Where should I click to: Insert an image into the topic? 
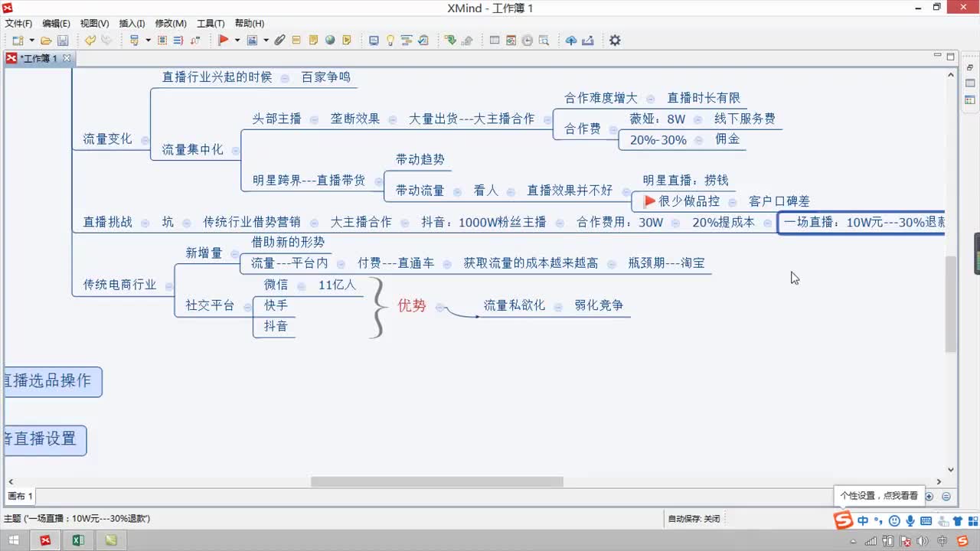point(252,40)
